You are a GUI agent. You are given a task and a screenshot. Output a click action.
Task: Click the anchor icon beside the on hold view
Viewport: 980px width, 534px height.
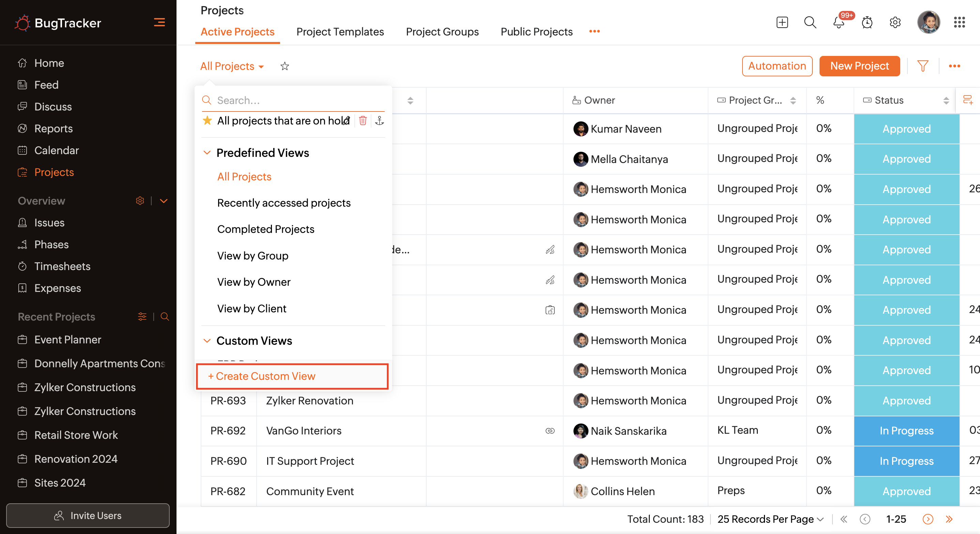click(x=379, y=121)
